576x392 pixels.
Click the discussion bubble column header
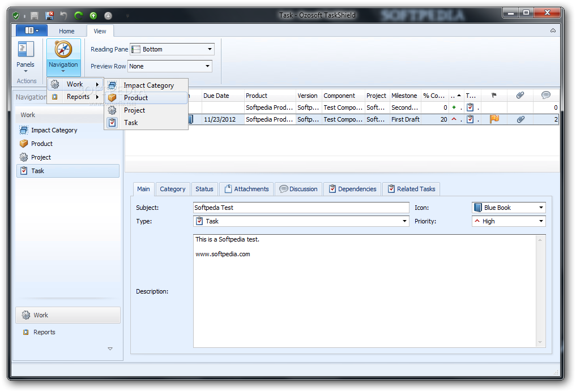pyautogui.click(x=546, y=96)
